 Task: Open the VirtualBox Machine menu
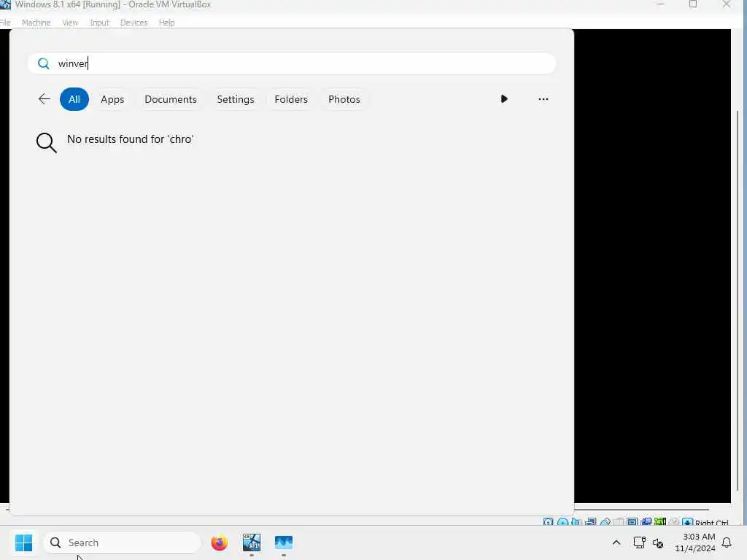point(36,23)
